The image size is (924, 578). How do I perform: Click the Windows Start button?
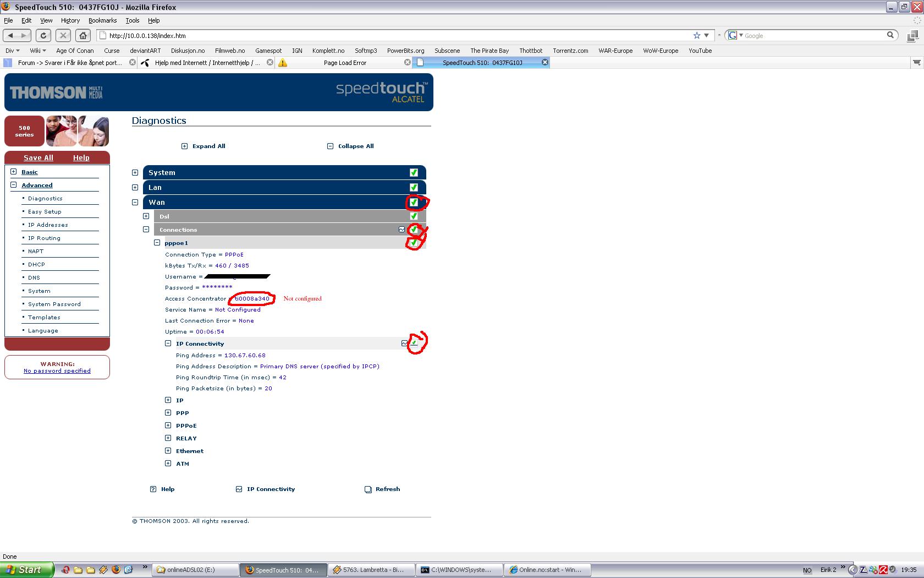coord(27,570)
